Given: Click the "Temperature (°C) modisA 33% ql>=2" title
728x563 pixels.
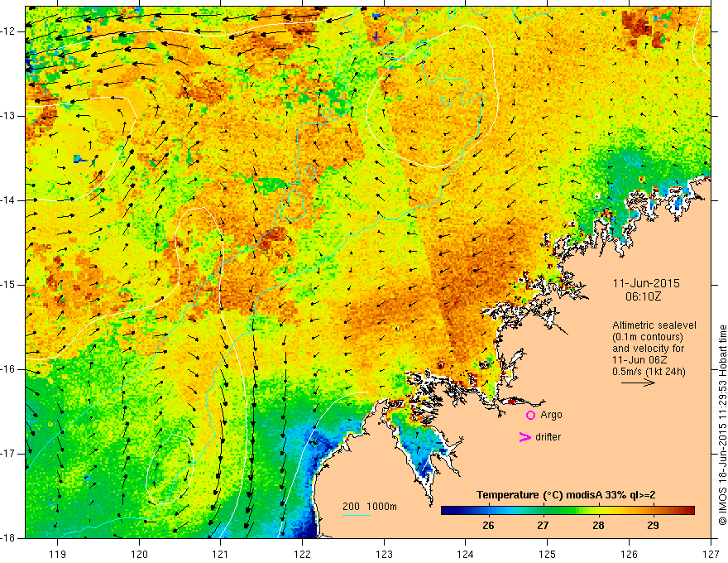Looking at the screenshot, I should pos(566,495).
